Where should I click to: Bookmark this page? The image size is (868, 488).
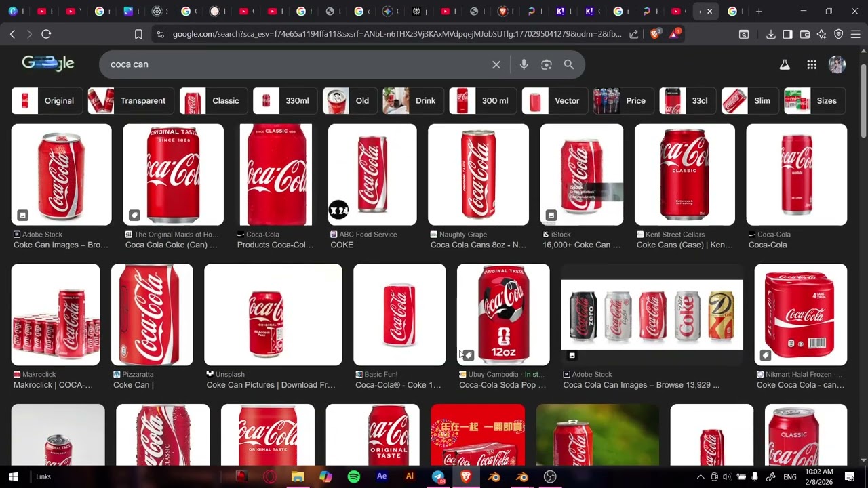[x=138, y=34]
